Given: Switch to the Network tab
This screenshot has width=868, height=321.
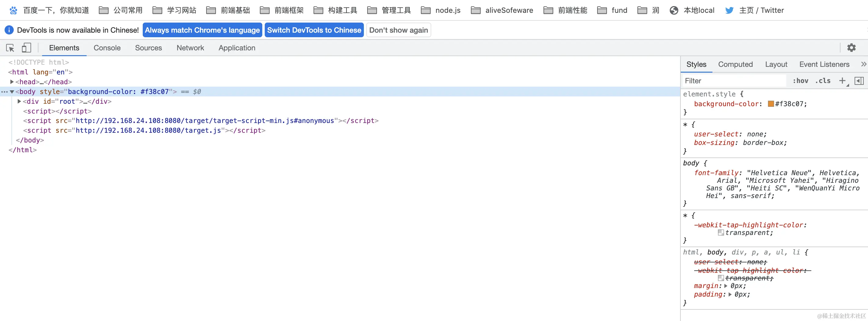Looking at the screenshot, I should (190, 48).
